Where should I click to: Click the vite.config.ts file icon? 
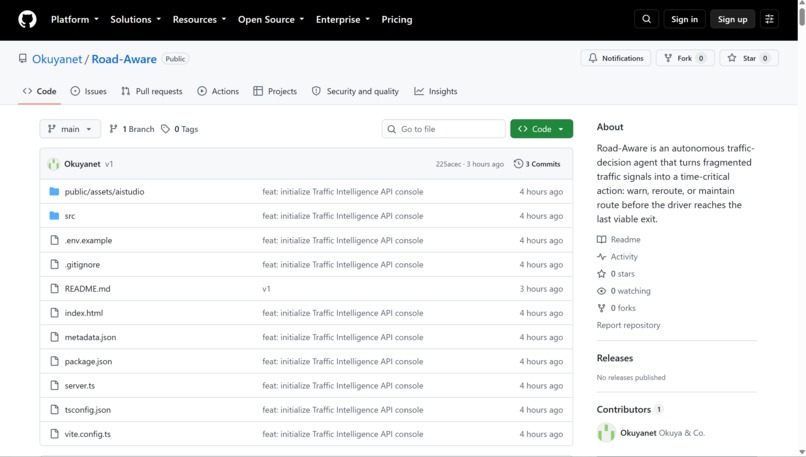[x=54, y=433]
